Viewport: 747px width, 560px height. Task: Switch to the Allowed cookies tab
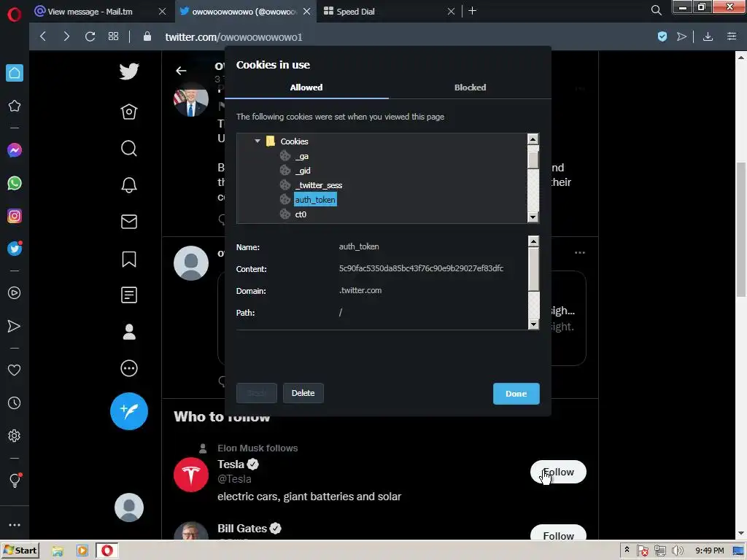pyautogui.click(x=306, y=87)
